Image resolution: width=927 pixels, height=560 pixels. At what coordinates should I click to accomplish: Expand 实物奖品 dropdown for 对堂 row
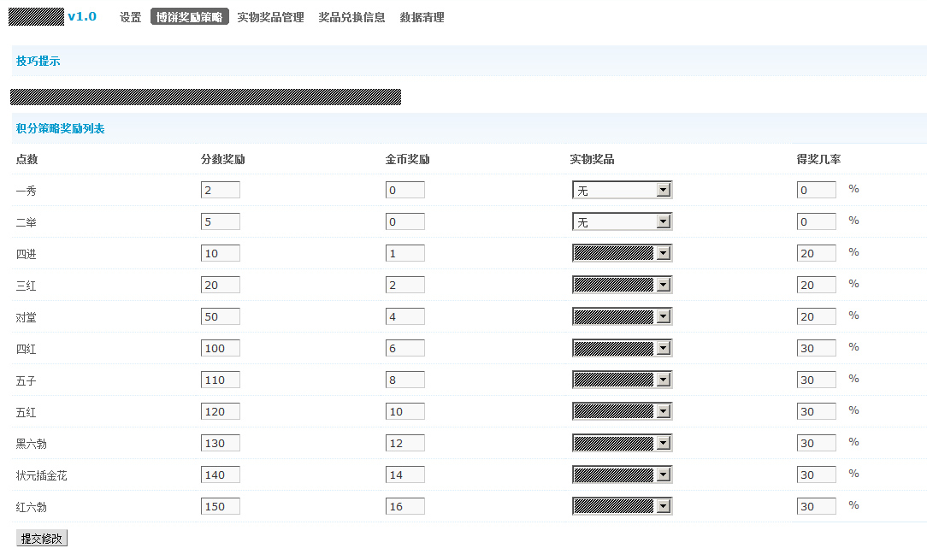pos(622,317)
